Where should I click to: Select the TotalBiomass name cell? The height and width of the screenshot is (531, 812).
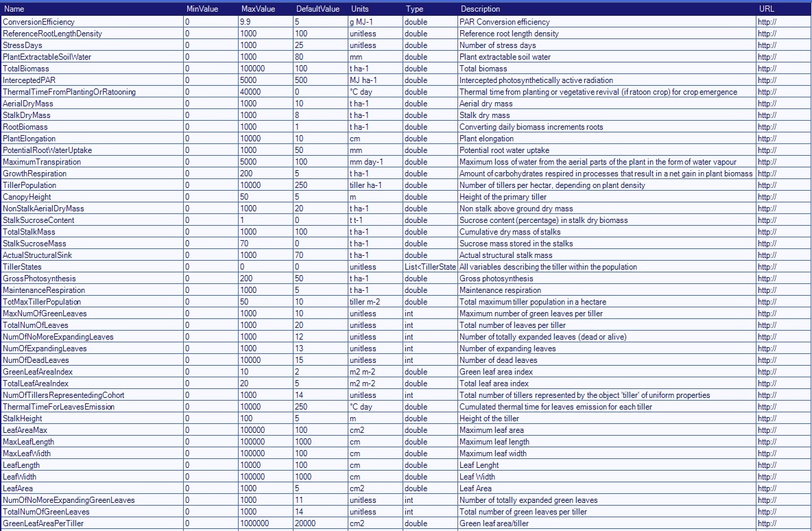[92, 69]
